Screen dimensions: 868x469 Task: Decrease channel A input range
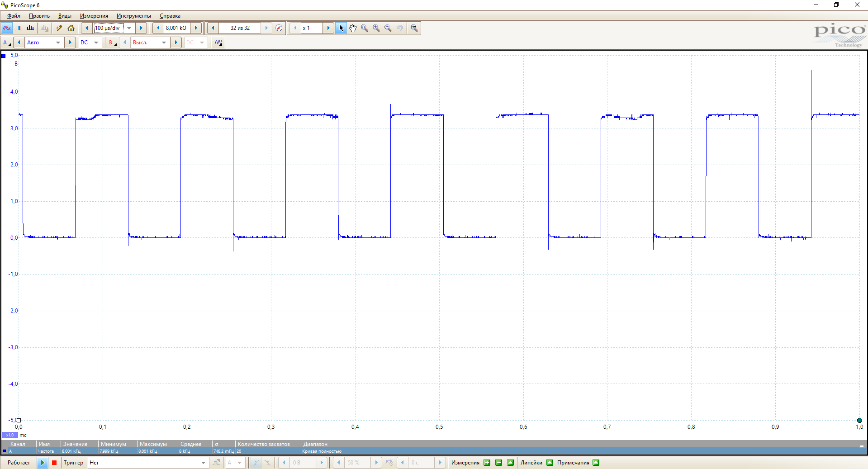coord(19,43)
